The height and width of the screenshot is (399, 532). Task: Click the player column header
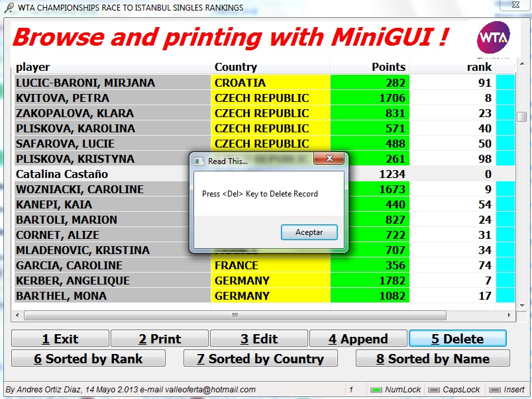point(32,67)
